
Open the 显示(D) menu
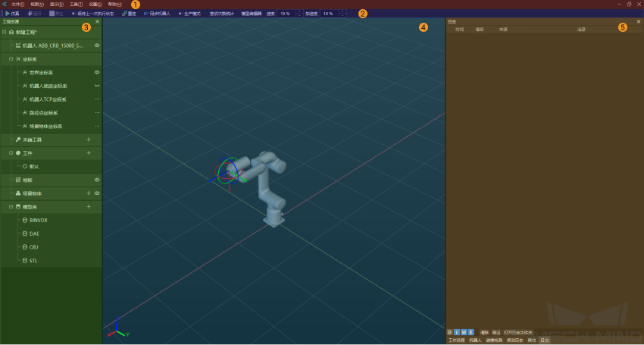point(57,4)
